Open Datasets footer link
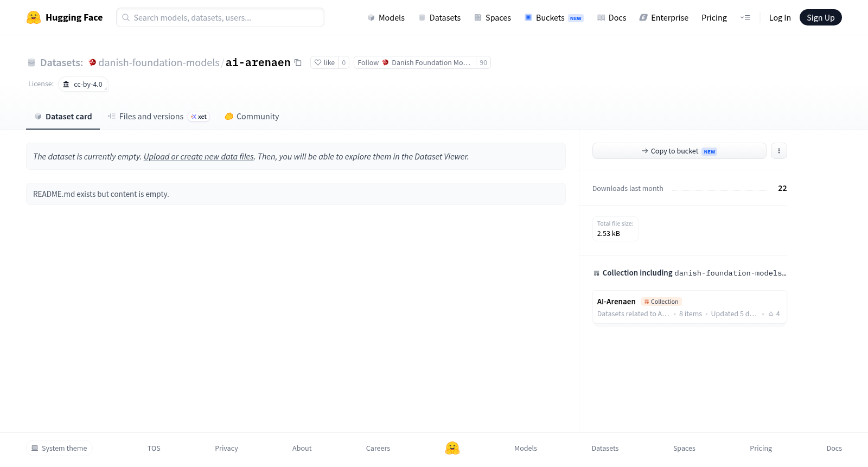868x467 pixels. pyautogui.click(x=605, y=448)
